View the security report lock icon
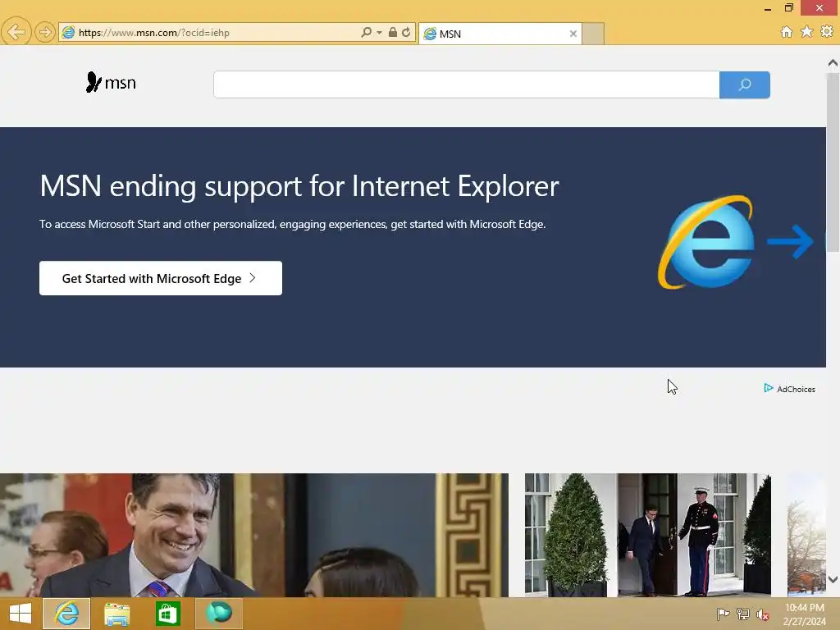 393,32
